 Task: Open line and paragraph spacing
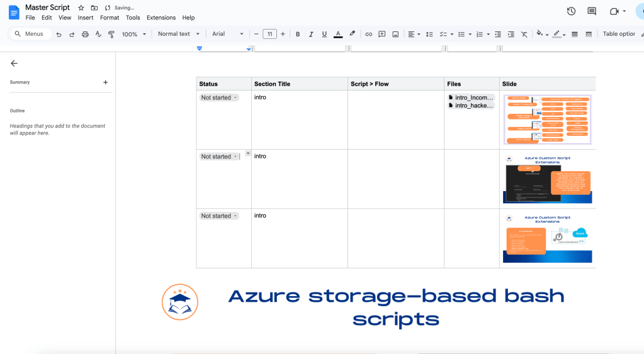coord(429,35)
